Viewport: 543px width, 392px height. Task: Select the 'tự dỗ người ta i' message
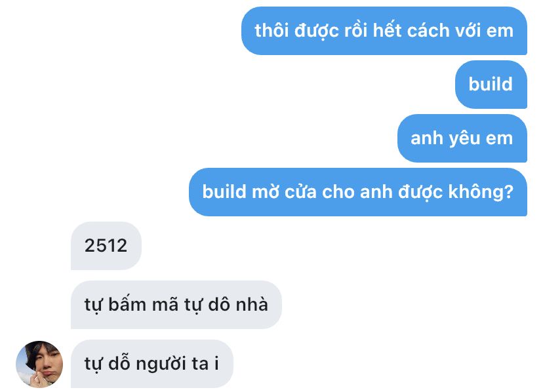(152, 364)
